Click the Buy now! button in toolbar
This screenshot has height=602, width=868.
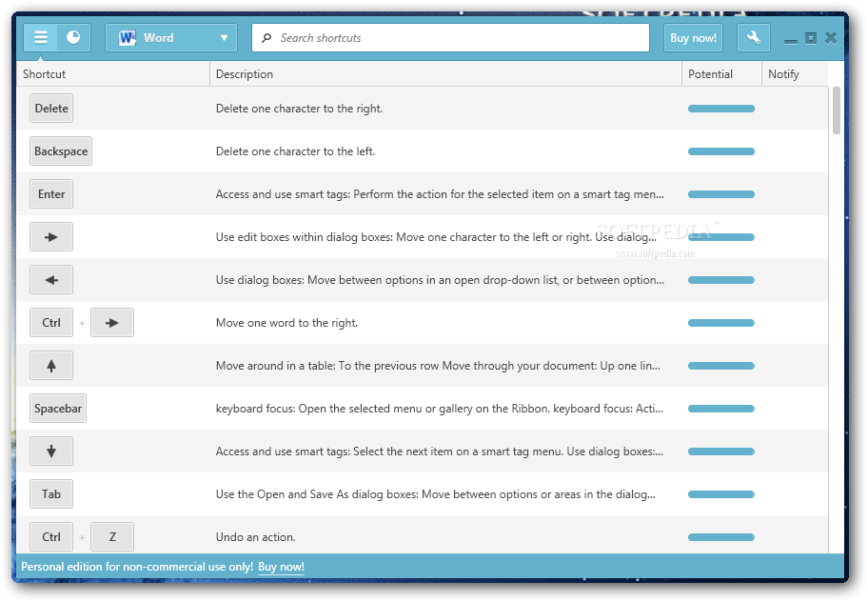[x=693, y=38]
